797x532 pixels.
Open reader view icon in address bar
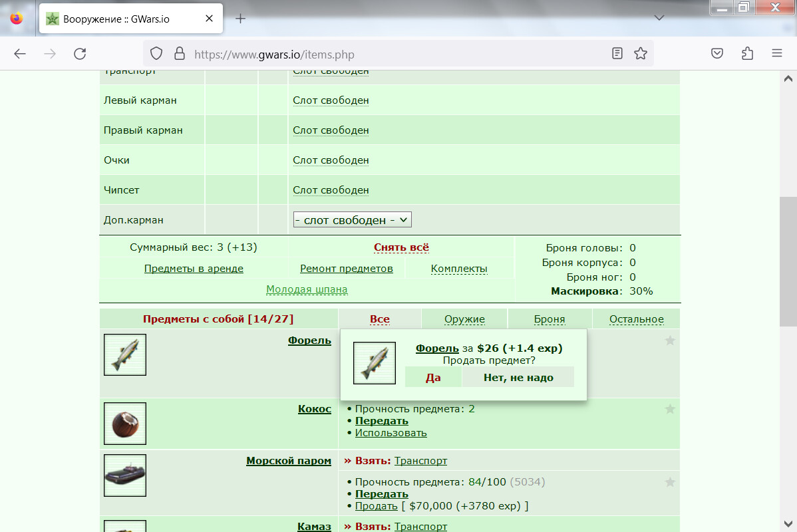617,53
